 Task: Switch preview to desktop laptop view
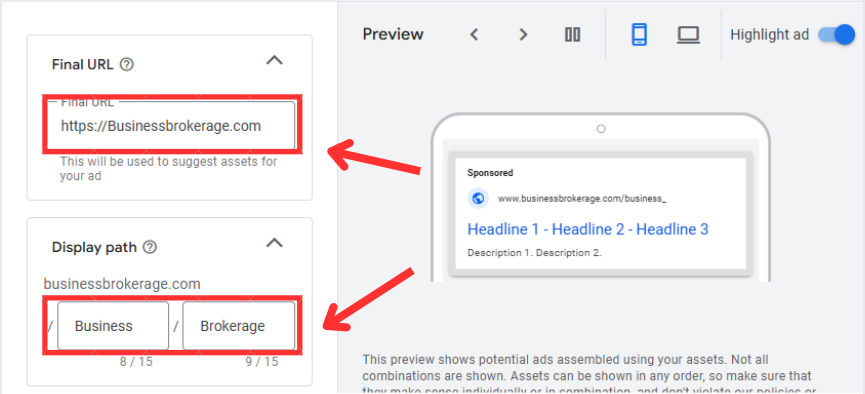(x=688, y=35)
